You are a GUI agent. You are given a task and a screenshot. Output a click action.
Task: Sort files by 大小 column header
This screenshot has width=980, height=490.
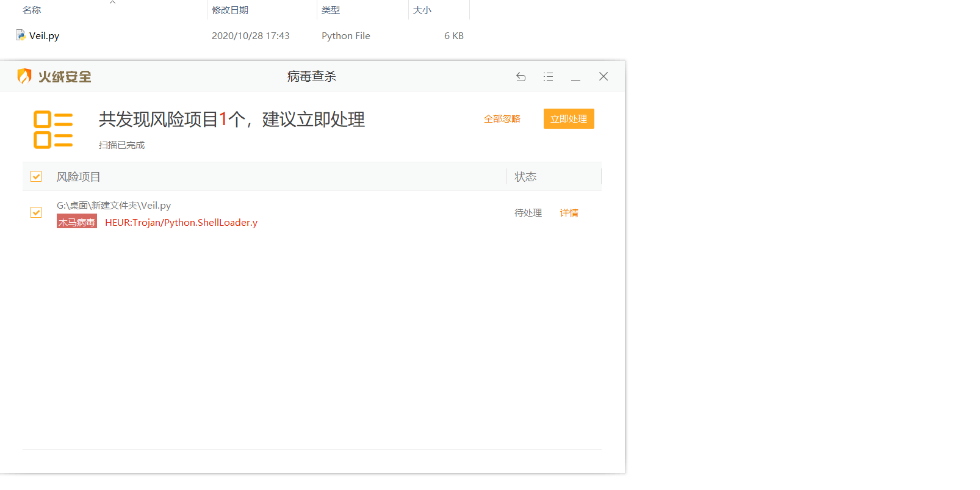[422, 10]
